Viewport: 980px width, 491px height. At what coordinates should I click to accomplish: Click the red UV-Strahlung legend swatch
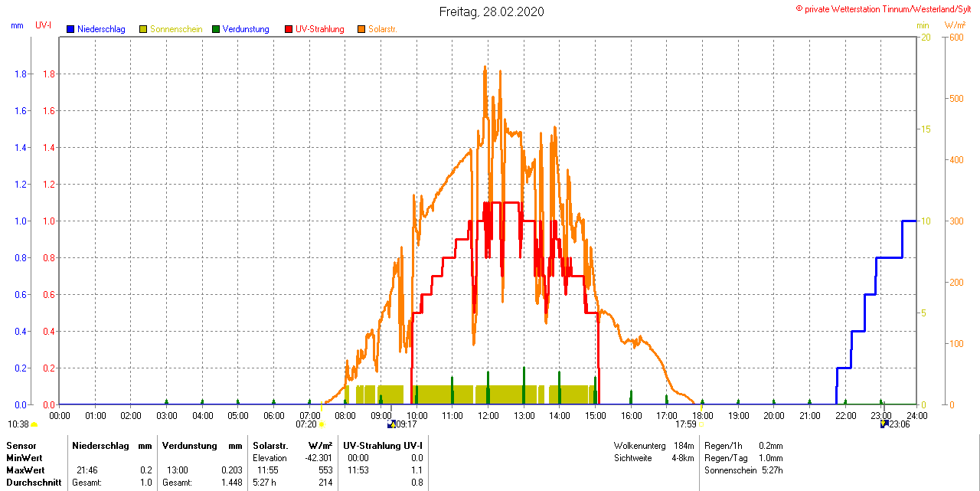click(x=289, y=29)
